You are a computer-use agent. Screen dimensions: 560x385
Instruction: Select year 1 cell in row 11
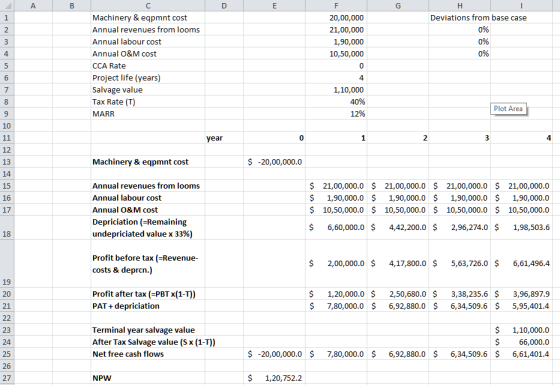pyautogui.click(x=336, y=138)
